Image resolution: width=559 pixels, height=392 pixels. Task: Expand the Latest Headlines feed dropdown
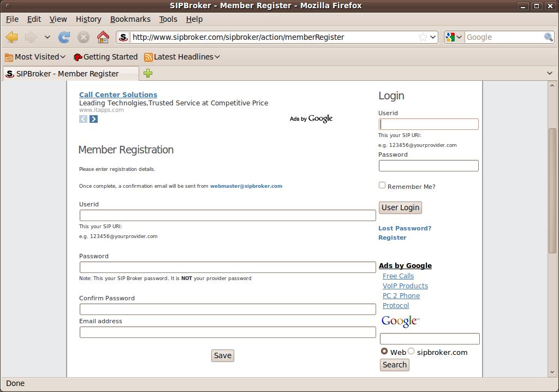pos(182,57)
